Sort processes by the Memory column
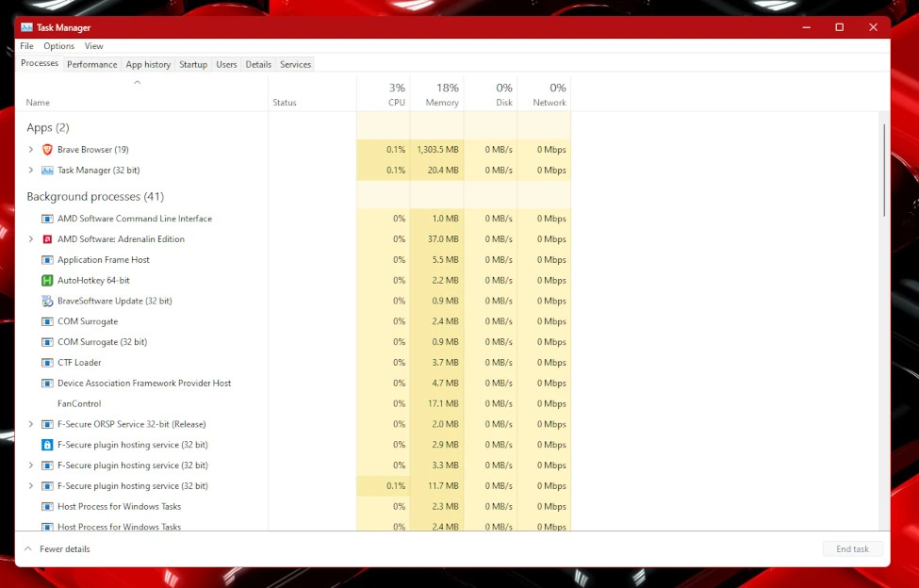 click(x=440, y=94)
